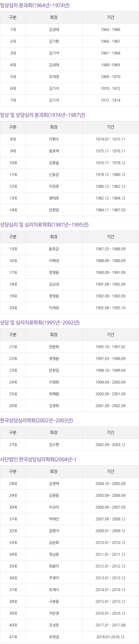Select the 사단법인 한국상담심리학회(2004년~) heading
This screenshot has height=644, width=139.
pyautogui.click(x=38, y=459)
